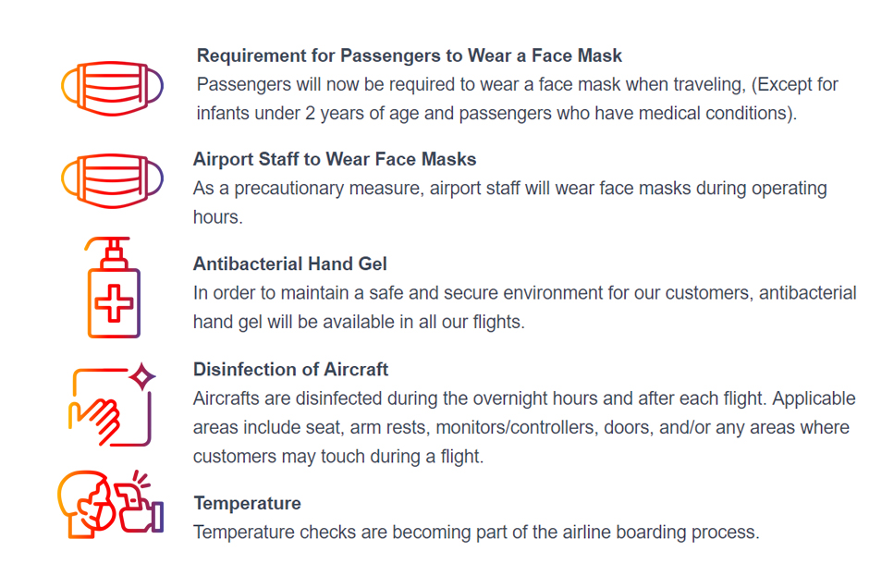The height and width of the screenshot is (588, 894).
Task: Click the "Requirement for Passengers to Wear a Face Mask" heading
Action: pos(410,55)
